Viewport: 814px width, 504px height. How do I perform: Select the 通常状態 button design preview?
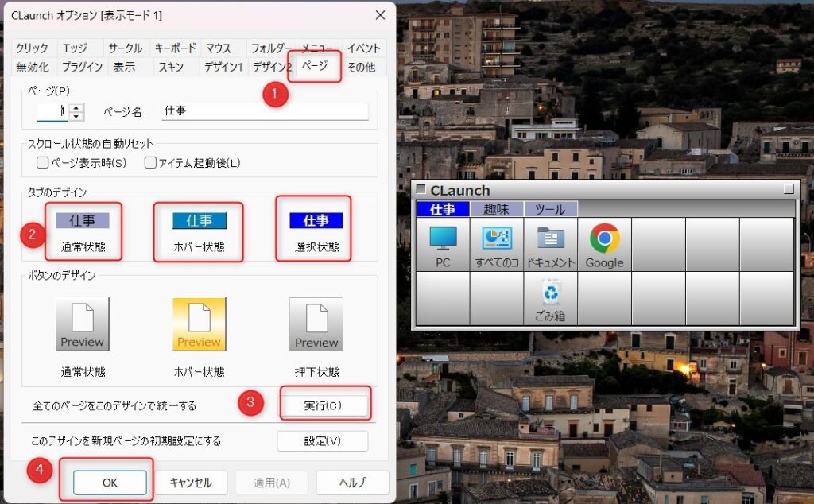(x=83, y=322)
